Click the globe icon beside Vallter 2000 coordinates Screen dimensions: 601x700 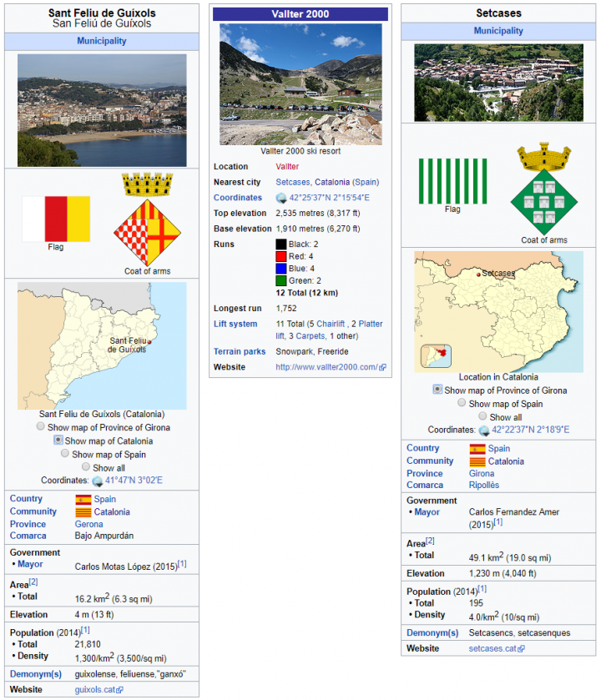click(281, 198)
